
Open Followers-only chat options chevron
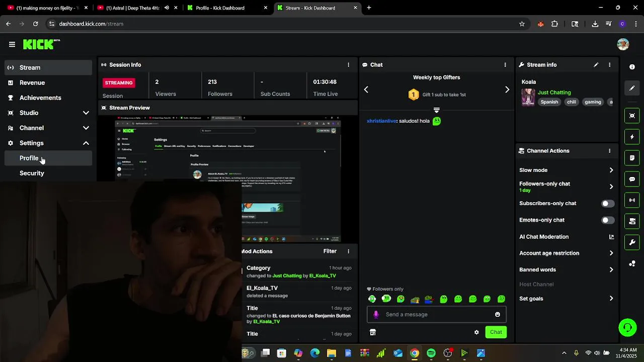click(x=611, y=187)
